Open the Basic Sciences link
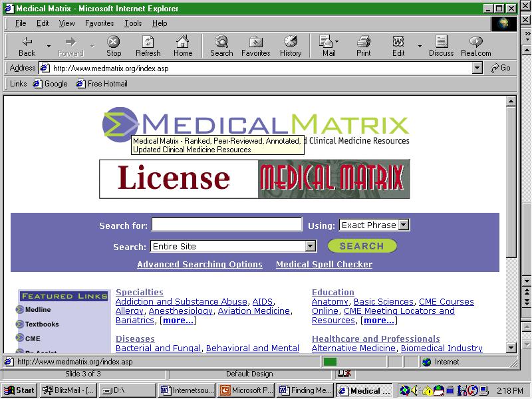The image size is (532, 399). point(384,302)
